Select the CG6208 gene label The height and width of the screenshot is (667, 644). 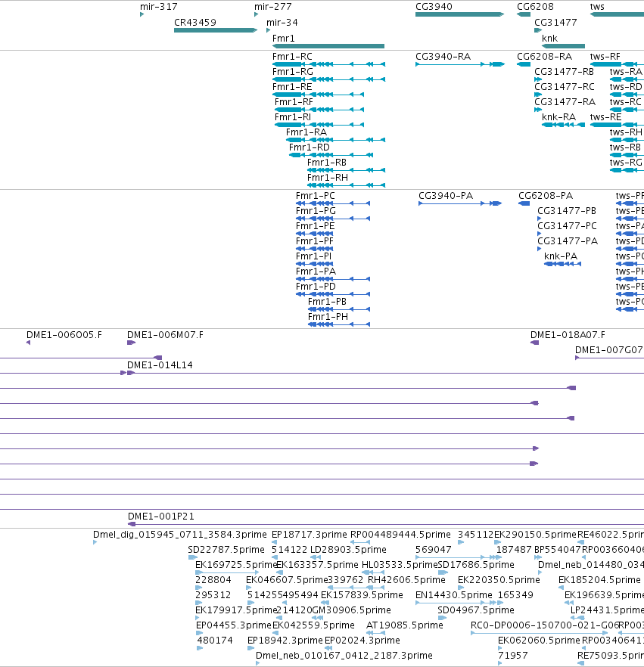click(x=535, y=7)
